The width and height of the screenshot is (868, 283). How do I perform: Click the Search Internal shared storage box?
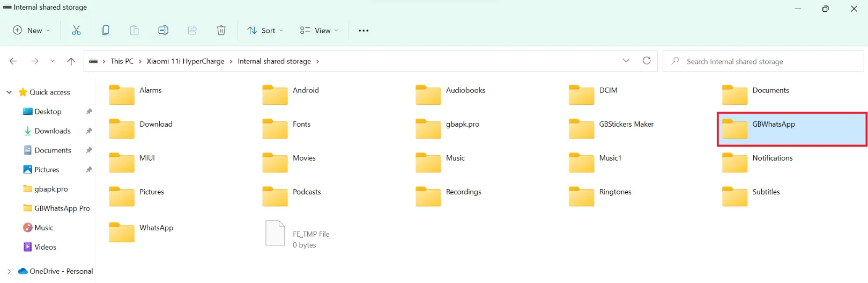tap(763, 61)
